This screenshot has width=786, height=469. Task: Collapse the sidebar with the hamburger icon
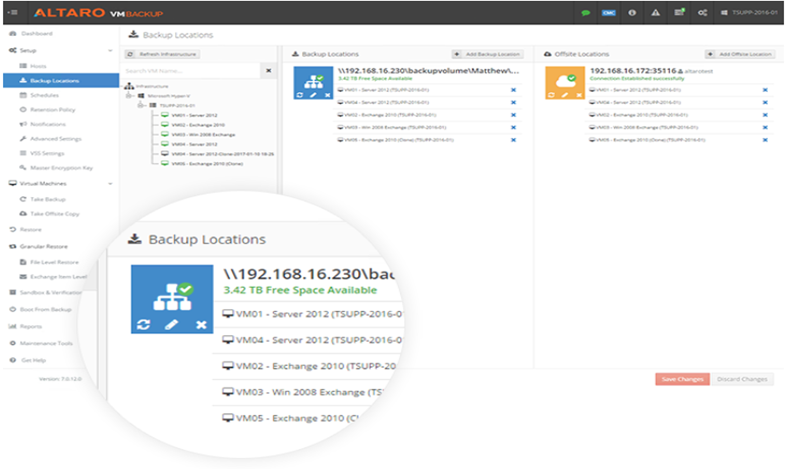(x=13, y=13)
